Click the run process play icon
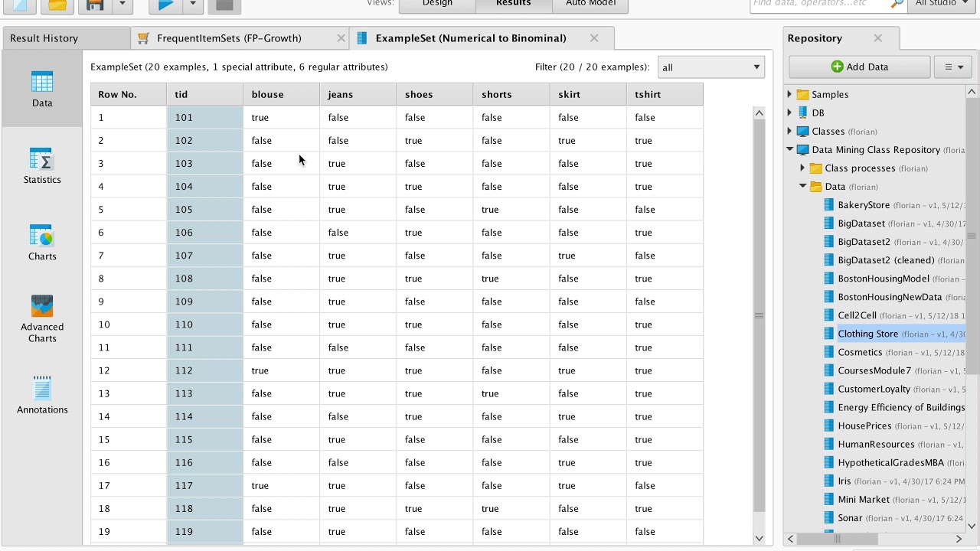 [x=165, y=5]
